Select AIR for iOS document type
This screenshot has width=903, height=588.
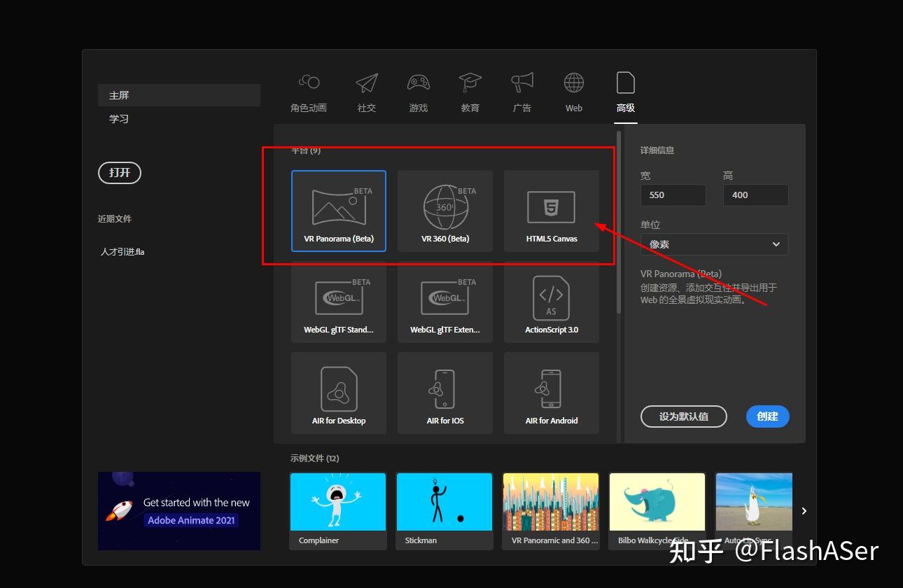click(444, 392)
